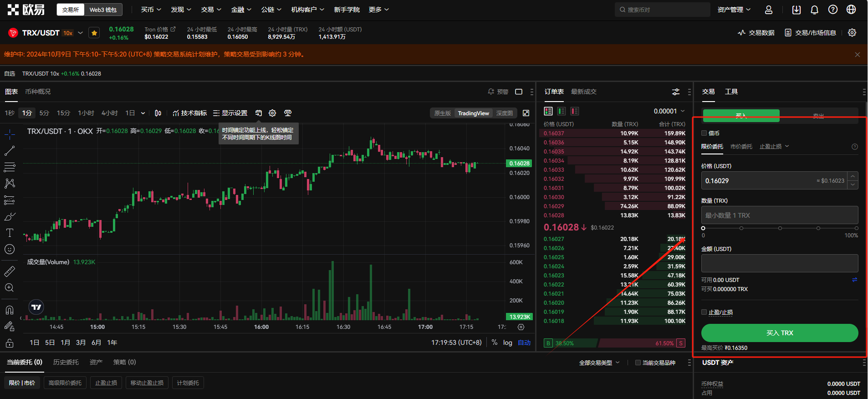
Task: Select the 15分 timeframe
Action: (x=63, y=113)
